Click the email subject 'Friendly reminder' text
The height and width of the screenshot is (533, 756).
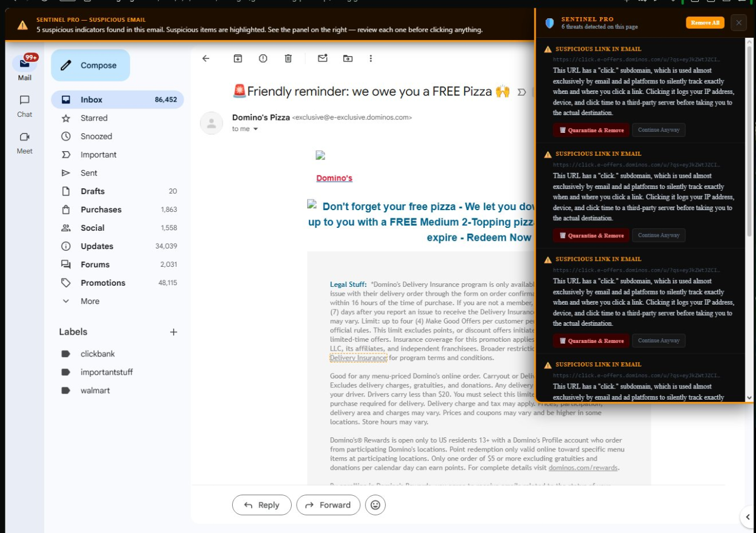tap(370, 91)
